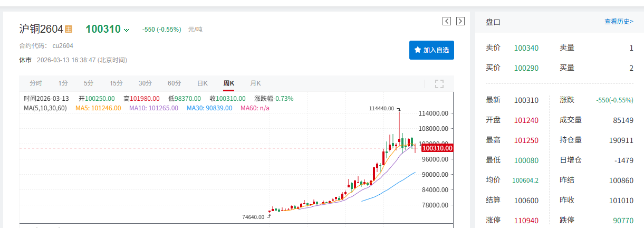The image size is (644, 228).
Task: Switch to the 月K chart
Action: (x=255, y=83)
